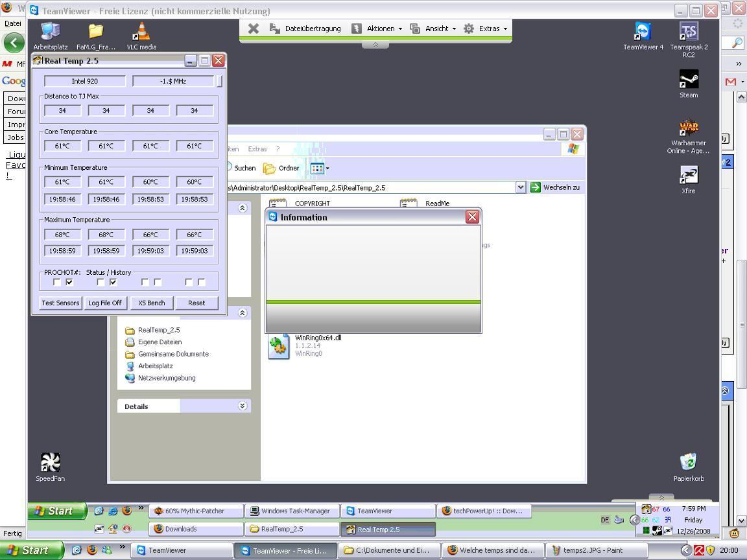Click Wechseln zu go button
The image size is (747, 560).
pos(556,187)
